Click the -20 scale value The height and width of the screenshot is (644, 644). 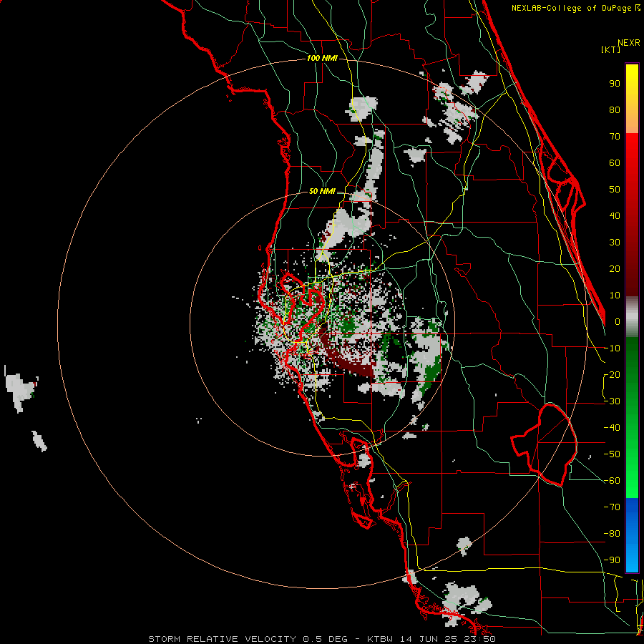(x=612, y=374)
